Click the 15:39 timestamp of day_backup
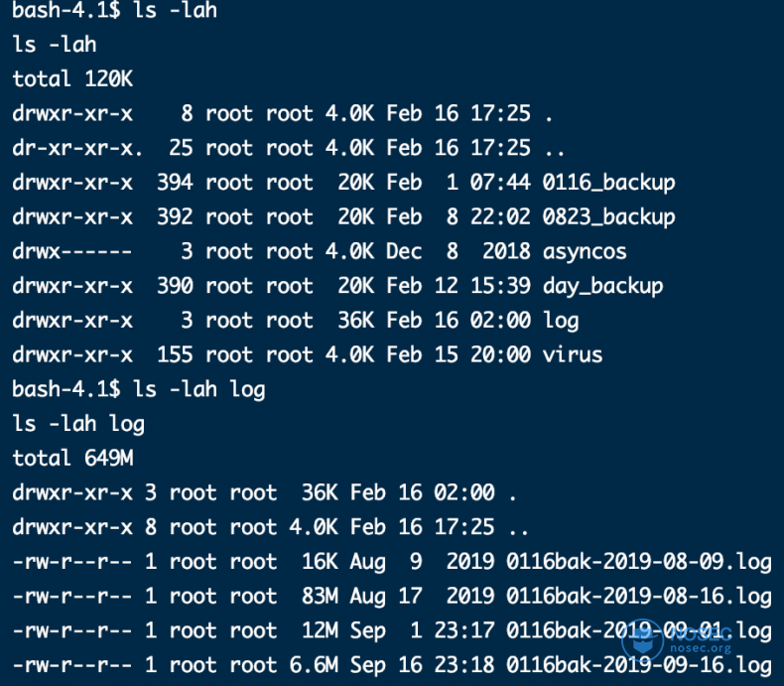 pyautogui.click(x=500, y=286)
